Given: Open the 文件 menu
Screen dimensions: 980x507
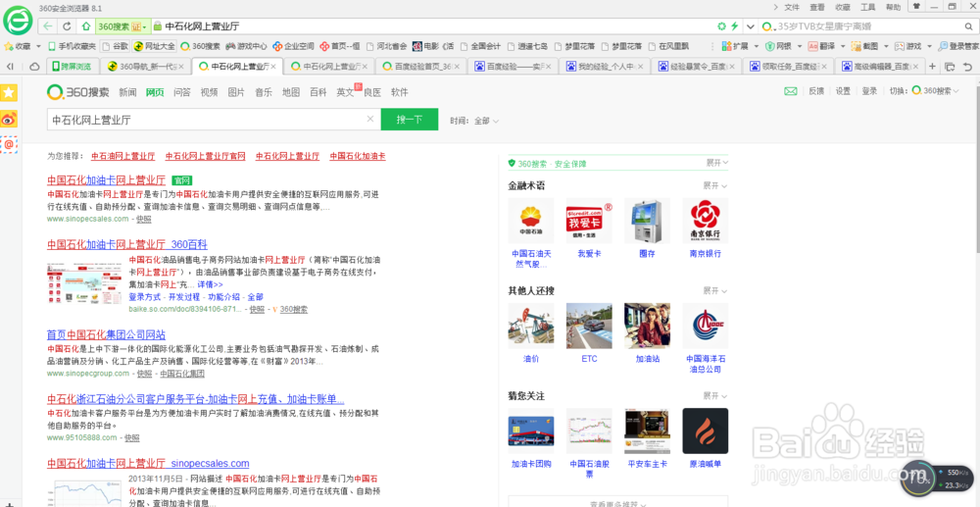Looking at the screenshot, I should point(792,7).
